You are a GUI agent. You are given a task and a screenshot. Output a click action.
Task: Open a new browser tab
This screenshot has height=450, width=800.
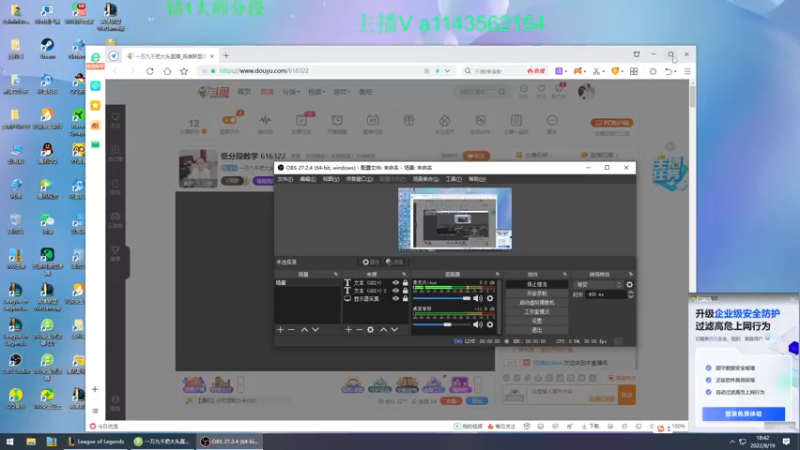(x=226, y=56)
